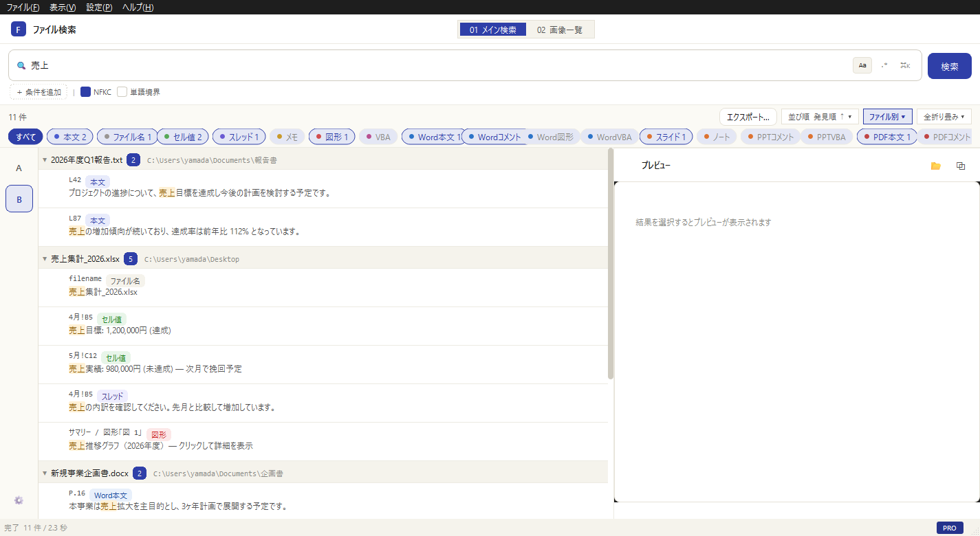Toggle the 本文 2 filter chip
980x536 pixels.
(x=70, y=137)
